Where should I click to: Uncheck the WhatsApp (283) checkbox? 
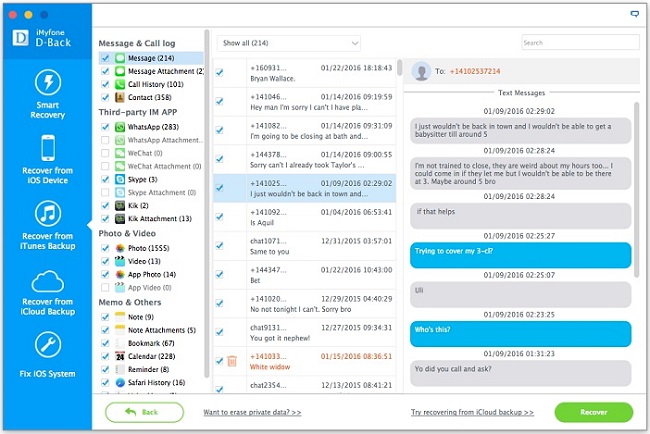pyautogui.click(x=105, y=127)
